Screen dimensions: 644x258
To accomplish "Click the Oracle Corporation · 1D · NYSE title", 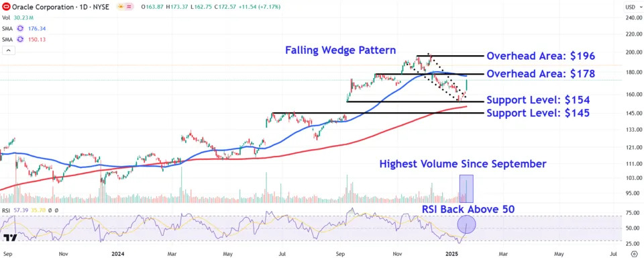I will [60, 7].
